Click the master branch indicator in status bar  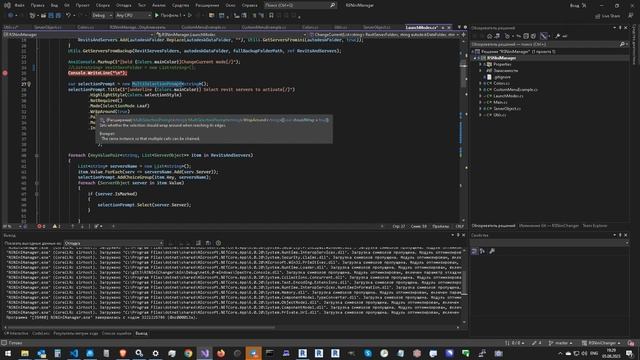tap(560, 343)
